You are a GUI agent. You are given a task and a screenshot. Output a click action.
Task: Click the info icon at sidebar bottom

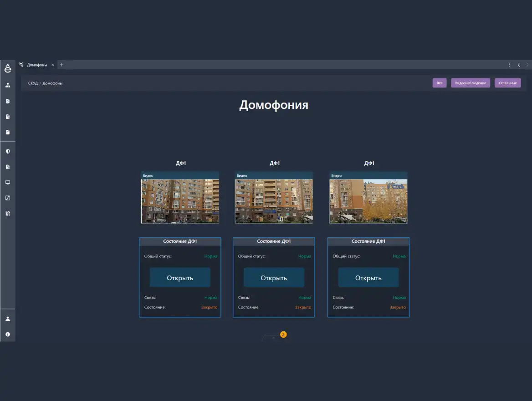click(x=7, y=333)
